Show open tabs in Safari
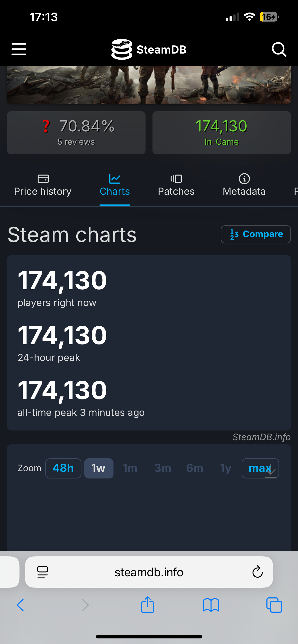This screenshot has height=644, width=298. pos(274,605)
